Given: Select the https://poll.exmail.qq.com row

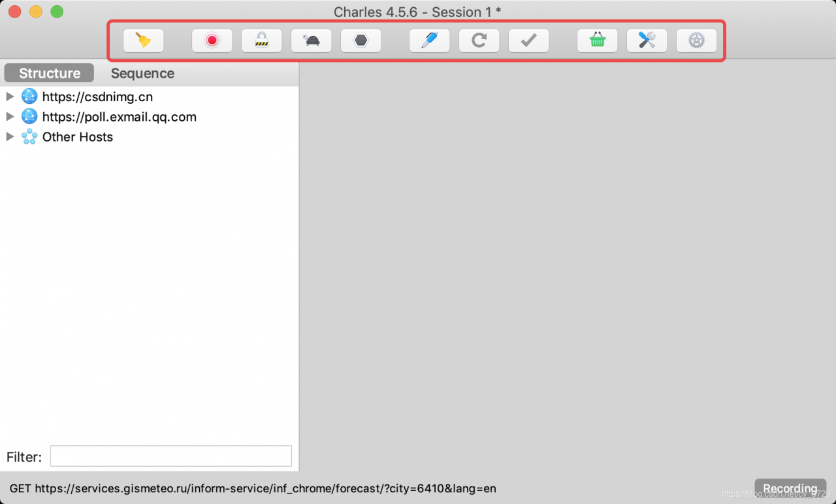Looking at the screenshot, I should click(150, 117).
